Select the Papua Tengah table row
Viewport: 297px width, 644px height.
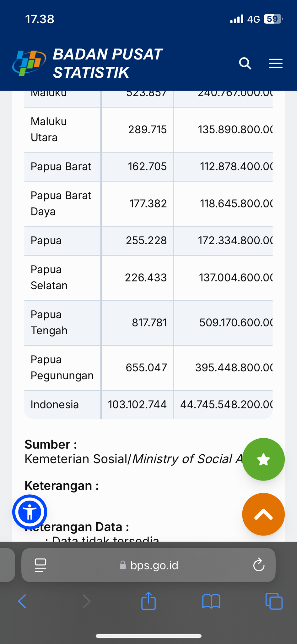click(x=148, y=323)
